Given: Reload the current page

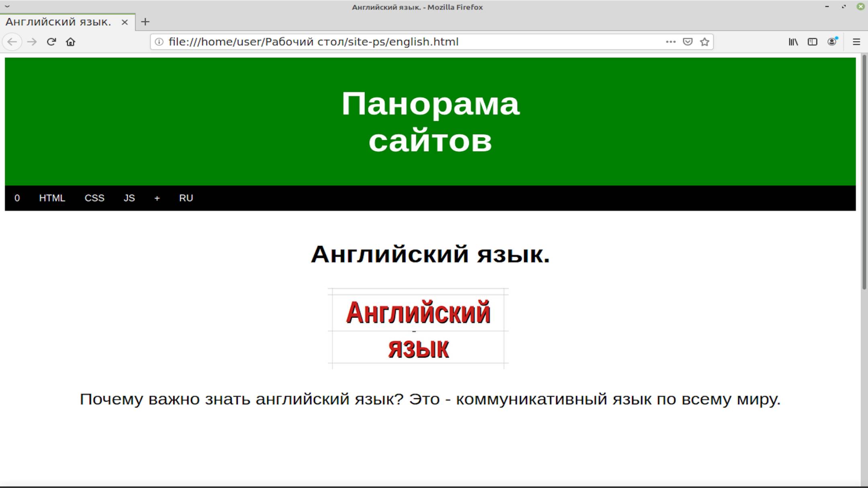Looking at the screenshot, I should pyautogui.click(x=51, y=42).
